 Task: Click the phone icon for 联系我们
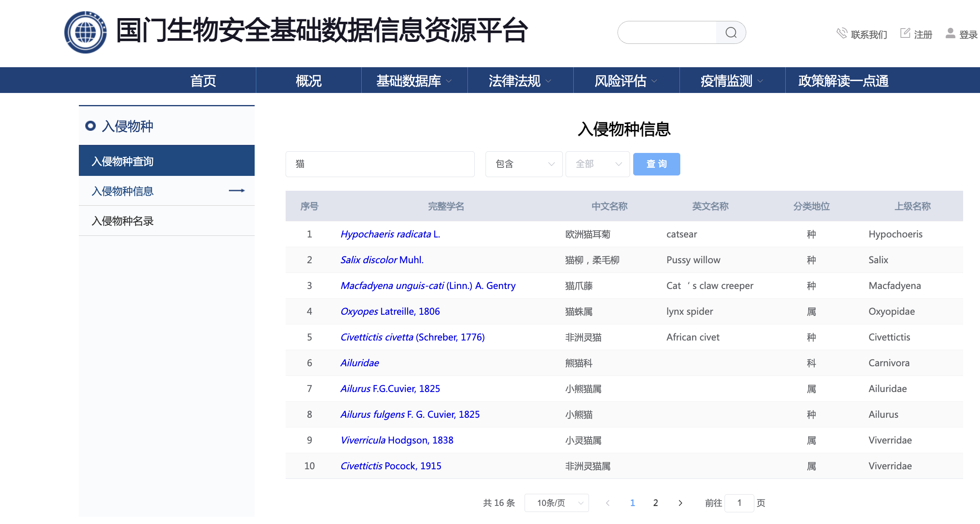click(x=842, y=33)
